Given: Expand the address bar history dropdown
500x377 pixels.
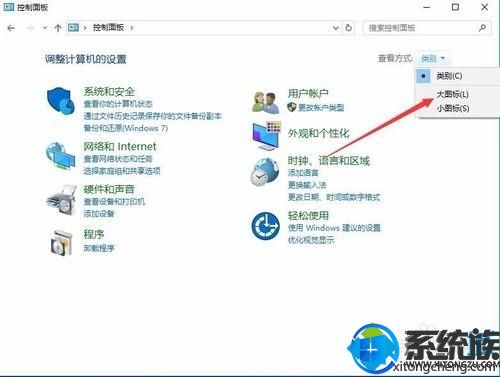Looking at the screenshot, I should point(336,28).
